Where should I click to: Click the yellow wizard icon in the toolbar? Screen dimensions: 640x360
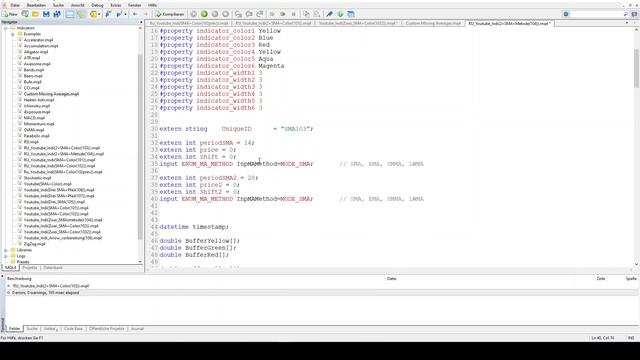tap(93, 14)
